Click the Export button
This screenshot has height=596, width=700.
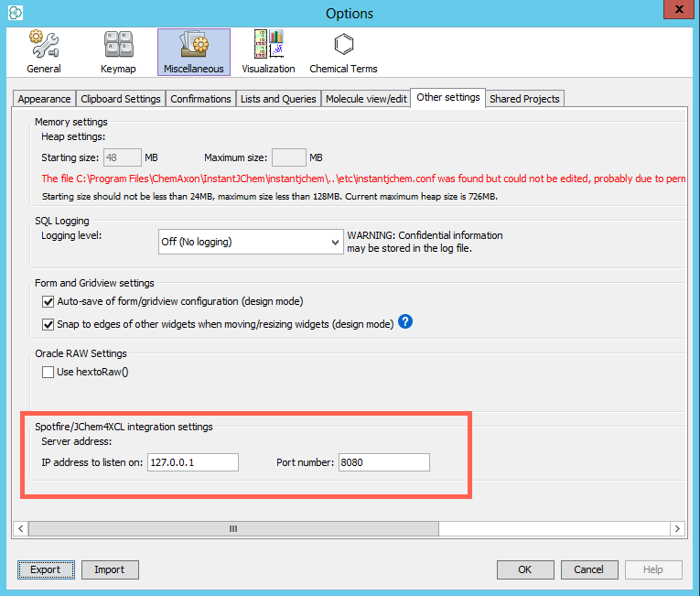[46, 569]
